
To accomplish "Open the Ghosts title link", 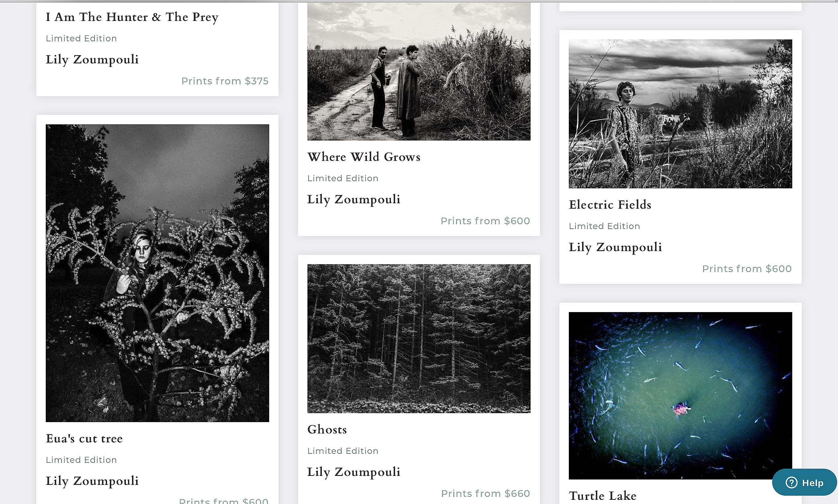I will [327, 430].
